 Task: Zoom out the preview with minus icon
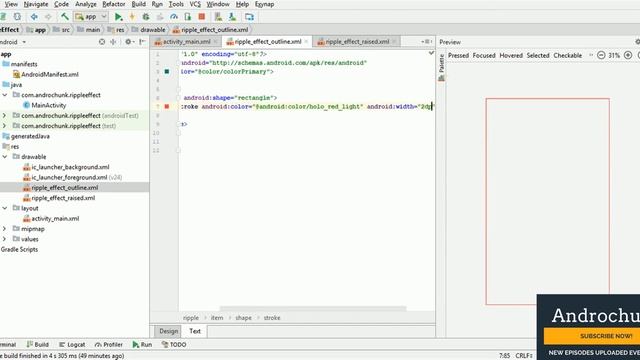[x=601, y=55]
